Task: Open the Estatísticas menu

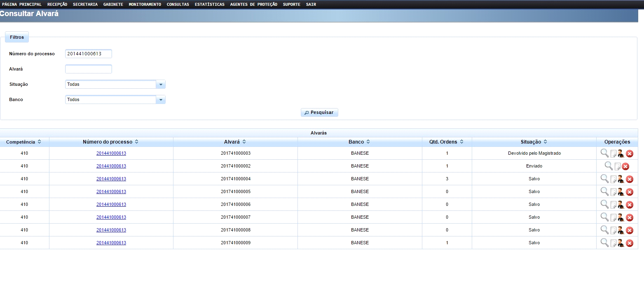Action: [209, 4]
